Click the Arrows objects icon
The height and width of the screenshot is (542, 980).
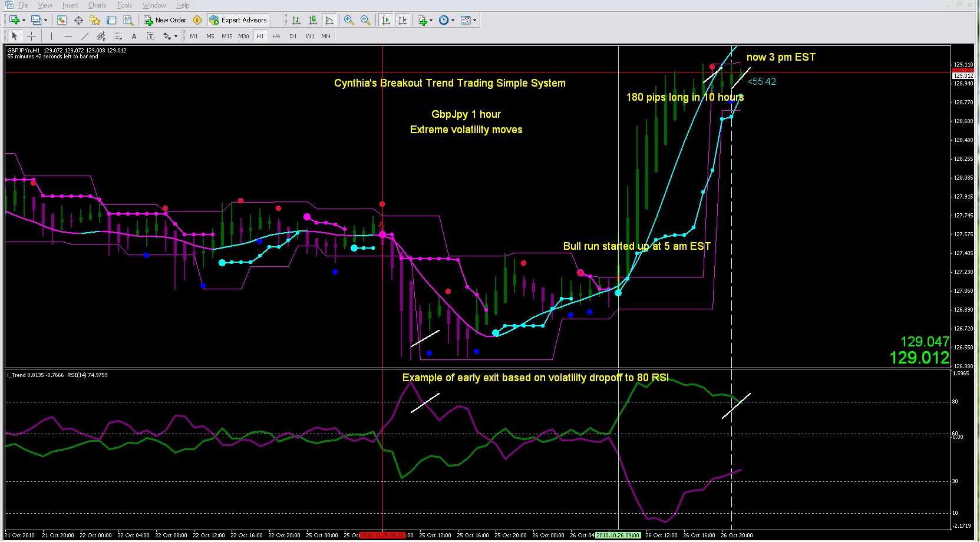click(x=167, y=36)
